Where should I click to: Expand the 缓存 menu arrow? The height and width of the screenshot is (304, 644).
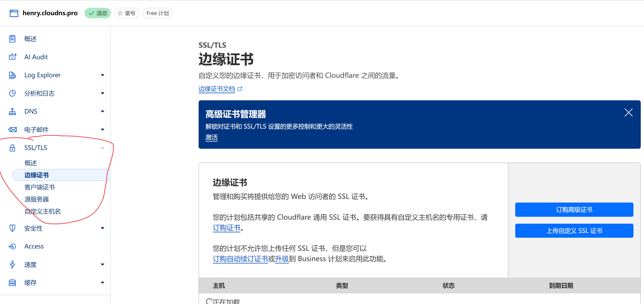pos(102,283)
